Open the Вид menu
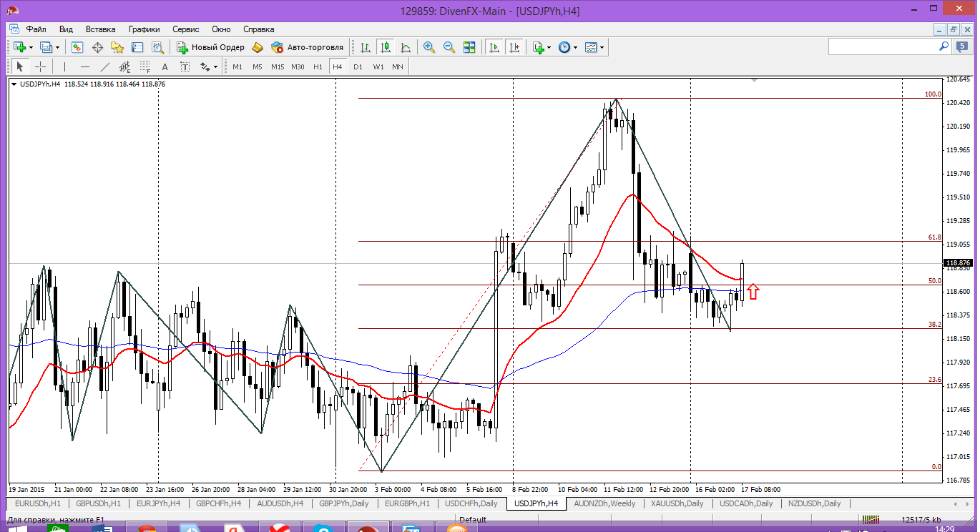 tap(66, 29)
